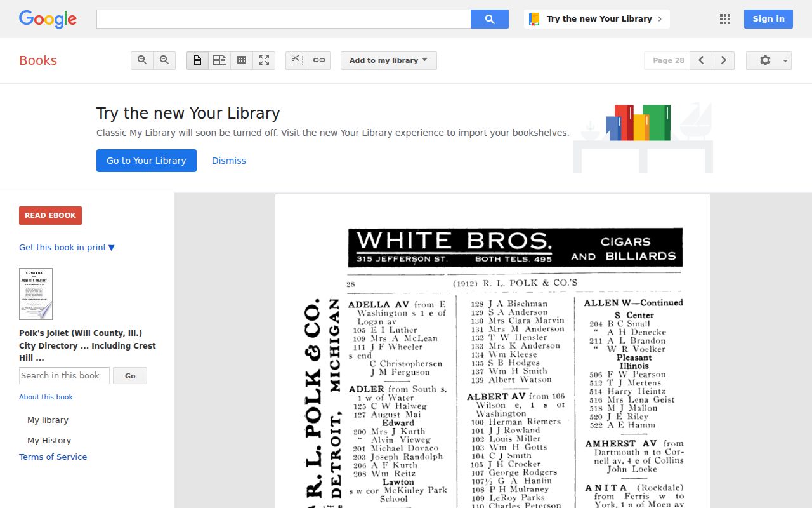
Task: Switch to single page view
Action: pyautogui.click(x=197, y=60)
